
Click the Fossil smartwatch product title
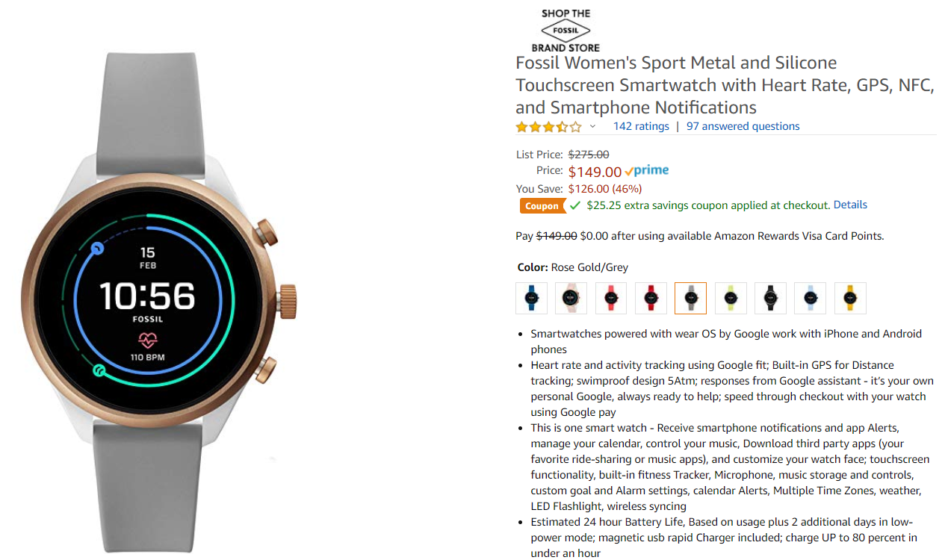click(725, 85)
